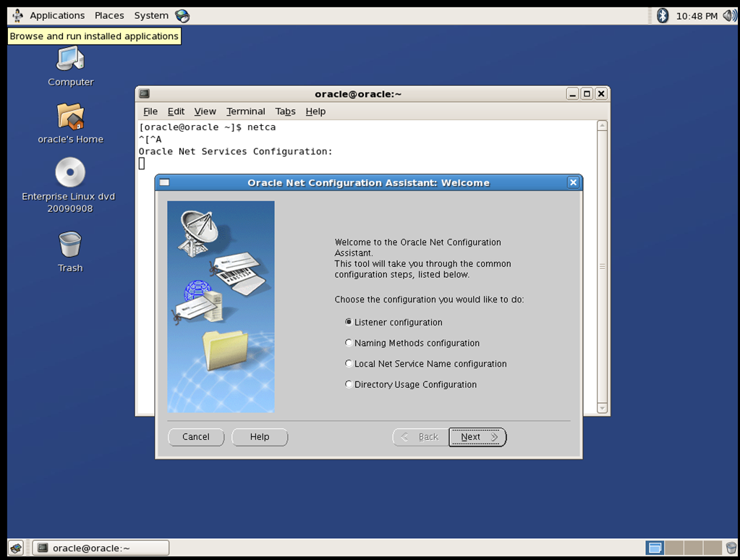Close the Oracle Net Configuration Assistant dialog

click(x=573, y=182)
